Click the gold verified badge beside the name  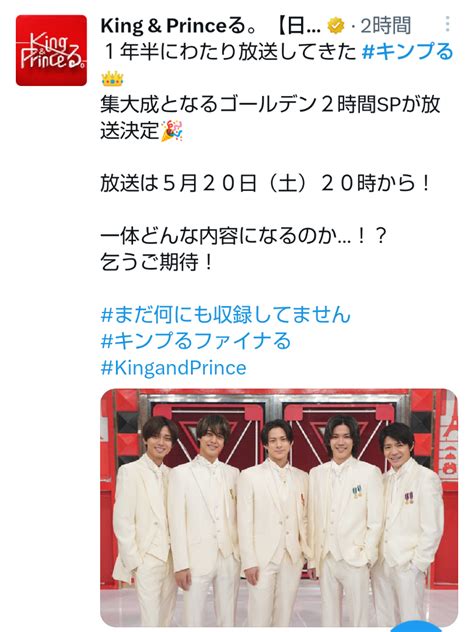pos(336,26)
